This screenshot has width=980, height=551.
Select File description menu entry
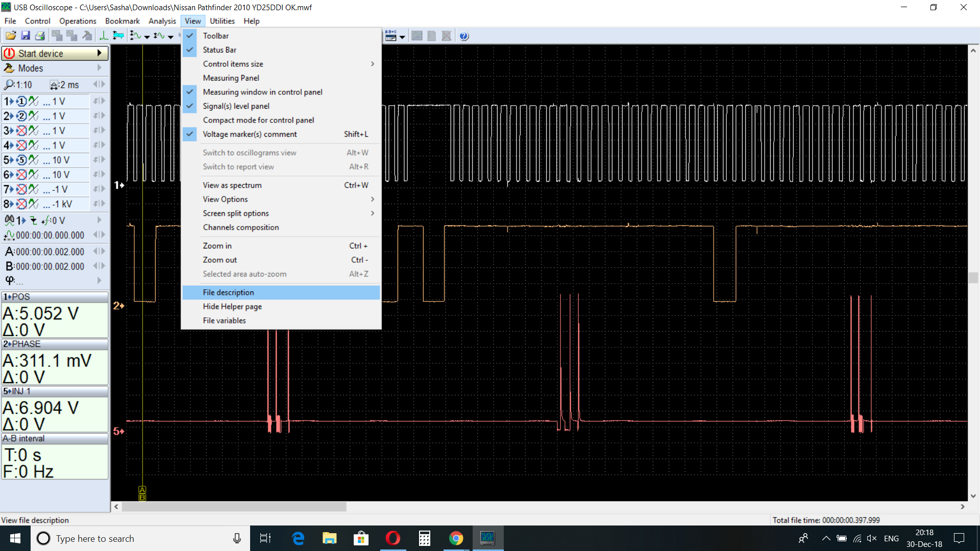tap(228, 292)
